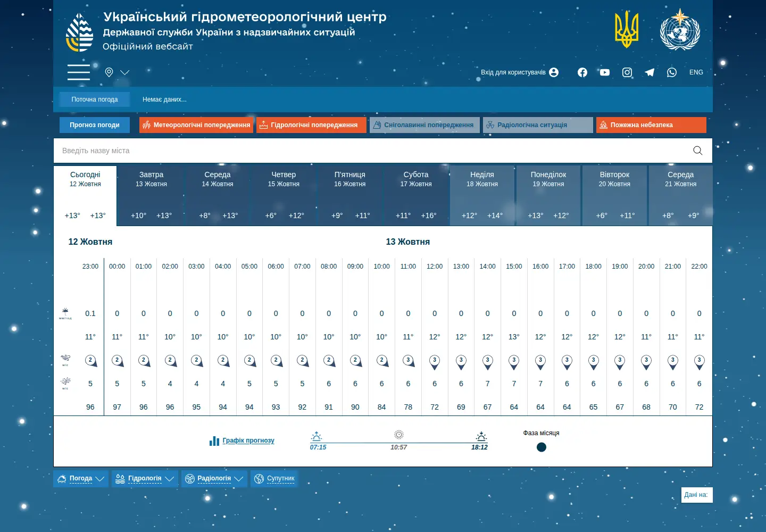This screenshot has height=532, width=766.
Task: Click the forecast bar chart icon
Action: tap(214, 441)
